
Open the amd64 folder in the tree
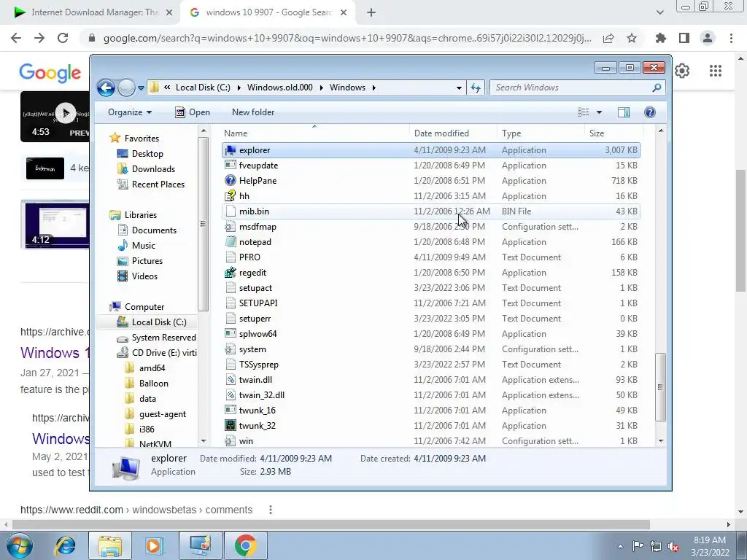(x=152, y=368)
